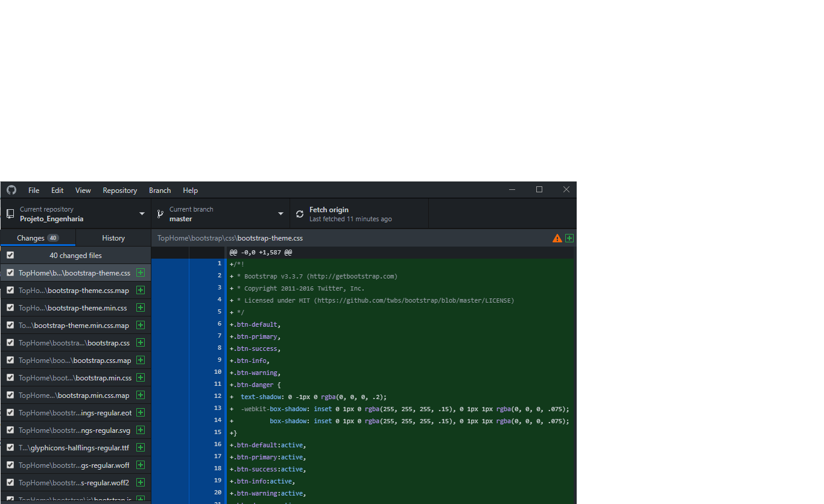Click the added-file status icon for bootstrap-theme.css
This screenshot has height=504, width=824.
click(x=139, y=272)
